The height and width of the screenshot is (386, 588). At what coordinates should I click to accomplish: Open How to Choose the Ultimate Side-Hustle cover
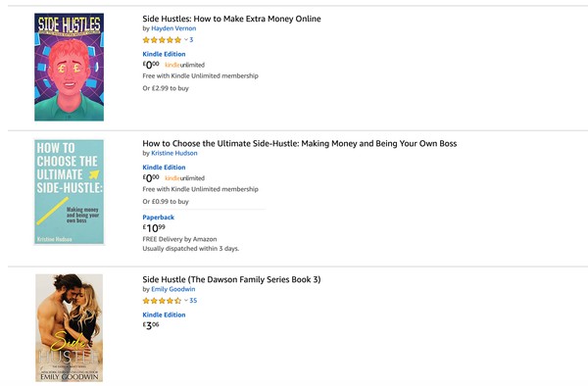[x=69, y=192]
